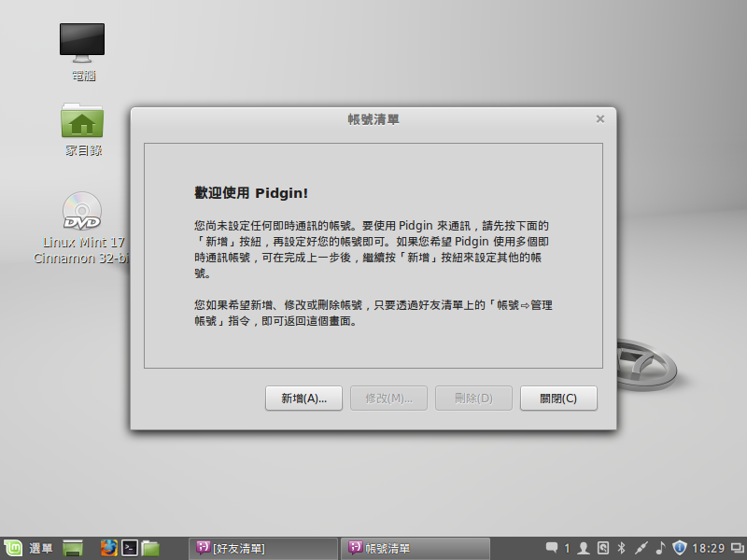Click the Bluetooth tray icon
This screenshot has width=747, height=560.
621,548
